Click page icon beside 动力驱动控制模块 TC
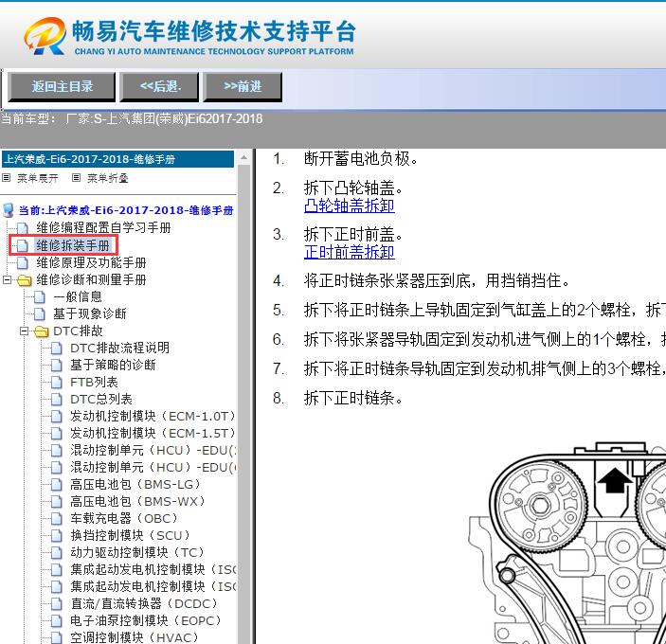Image resolution: width=666 pixels, height=644 pixels. pyautogui.click(x=56, y=553)
